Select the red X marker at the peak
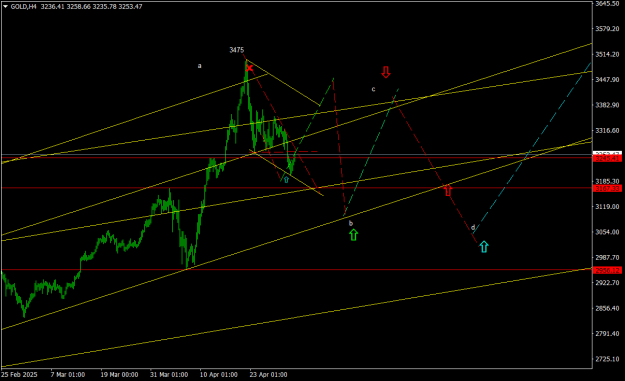Viewport: 625px width, 381px height. (x=249, y=68)
